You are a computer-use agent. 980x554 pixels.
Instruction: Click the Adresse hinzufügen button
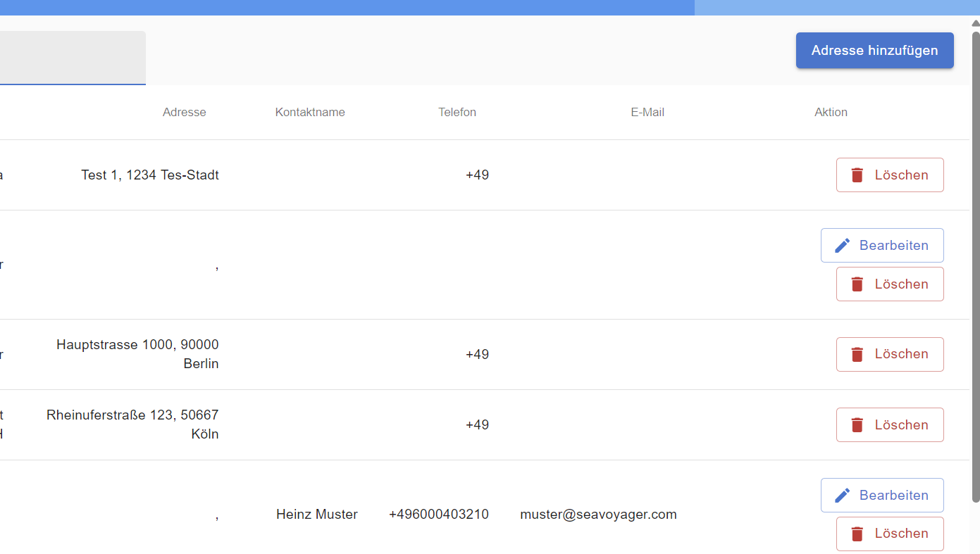click(x=874, y=51)
